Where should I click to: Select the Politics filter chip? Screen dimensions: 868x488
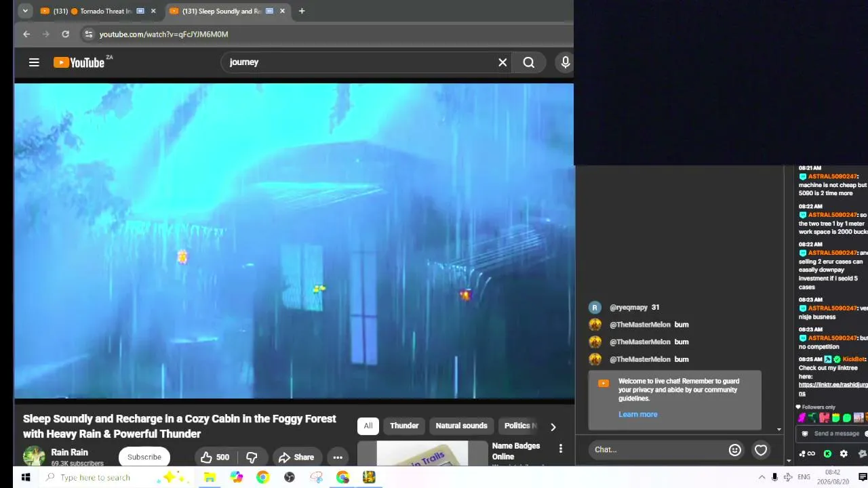(519, 426)
